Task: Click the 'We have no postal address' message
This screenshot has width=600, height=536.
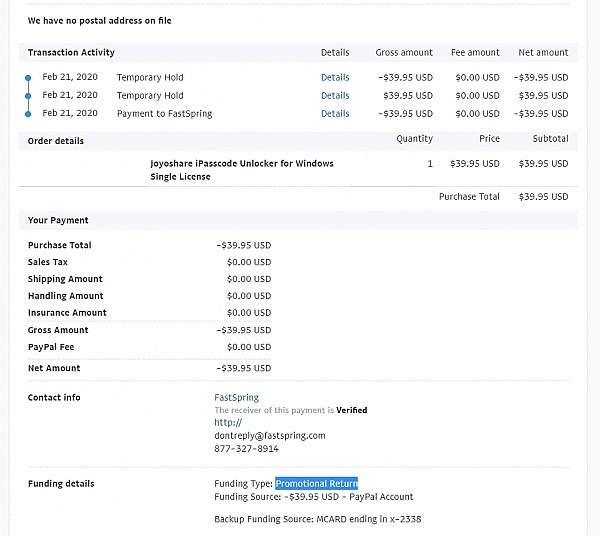Action: [x=99, y=21]
